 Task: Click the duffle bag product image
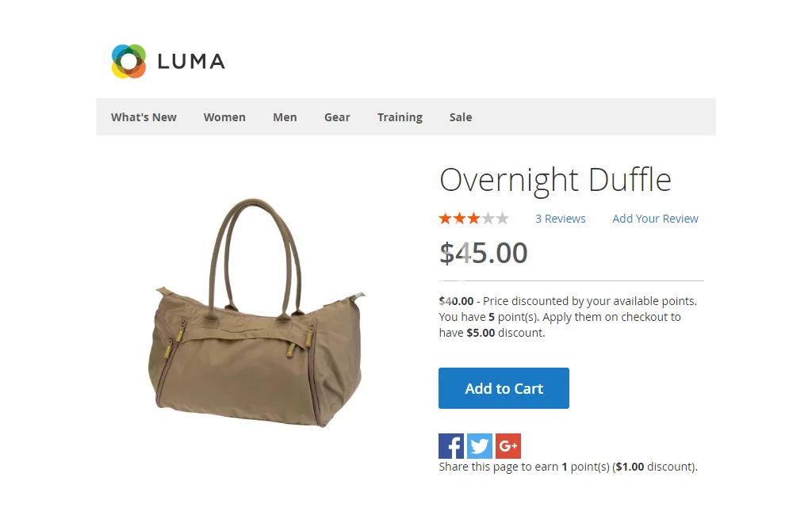click(256, 313)
